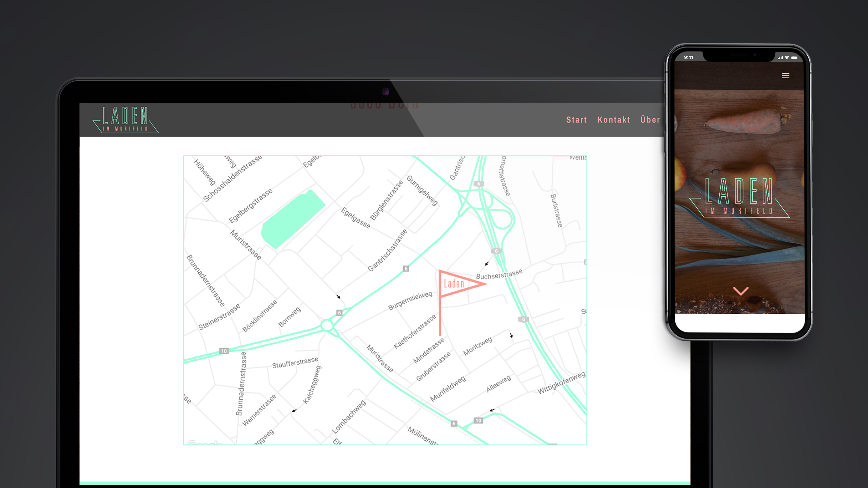Image resolution: width=868 pixels, height=488 pixels.
Task: Click the Gruberstrasse street label
Action: 433,366
